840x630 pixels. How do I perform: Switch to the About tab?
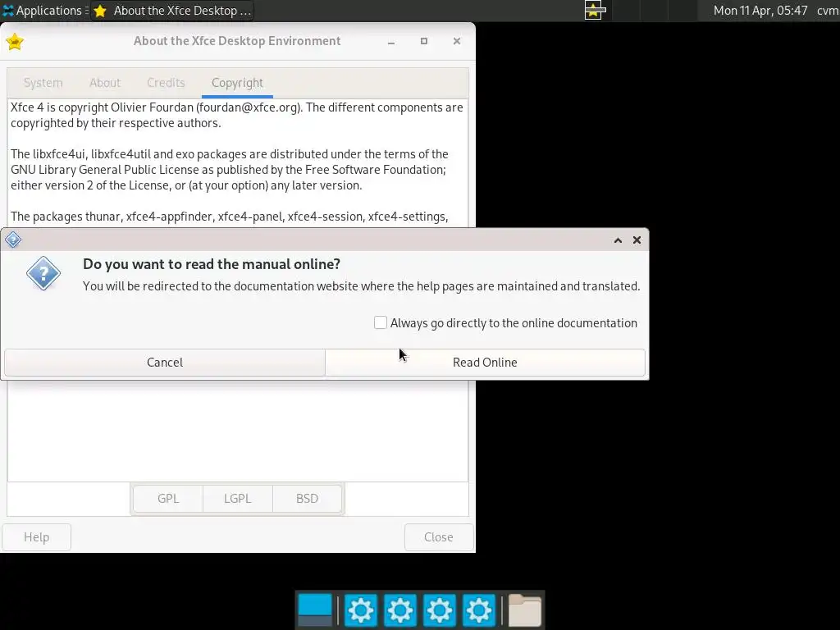click(105, 83)
